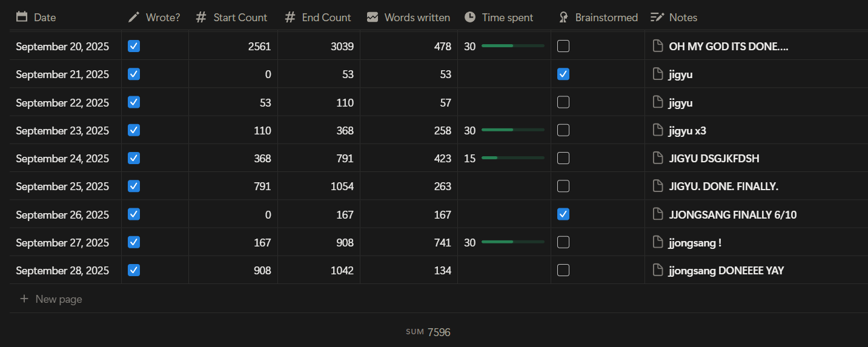Open the Brainstormed column options

point(606,18)
